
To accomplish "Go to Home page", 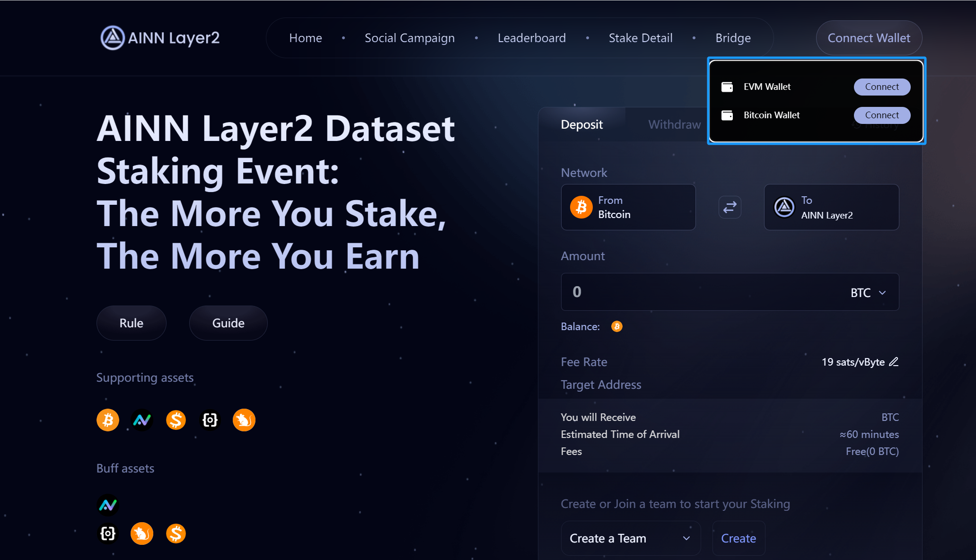I will coord(305,38).
